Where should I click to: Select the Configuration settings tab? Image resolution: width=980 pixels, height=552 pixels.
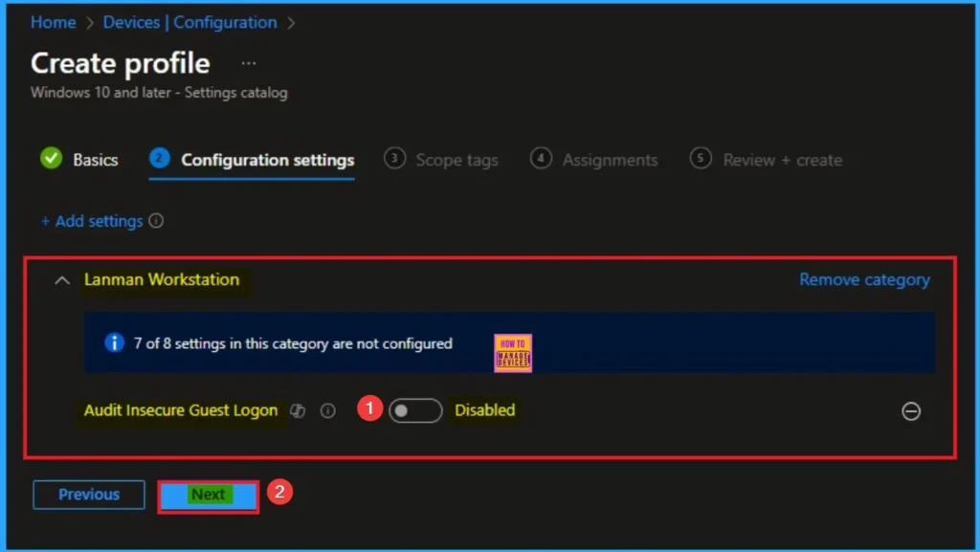pos(267,160)
